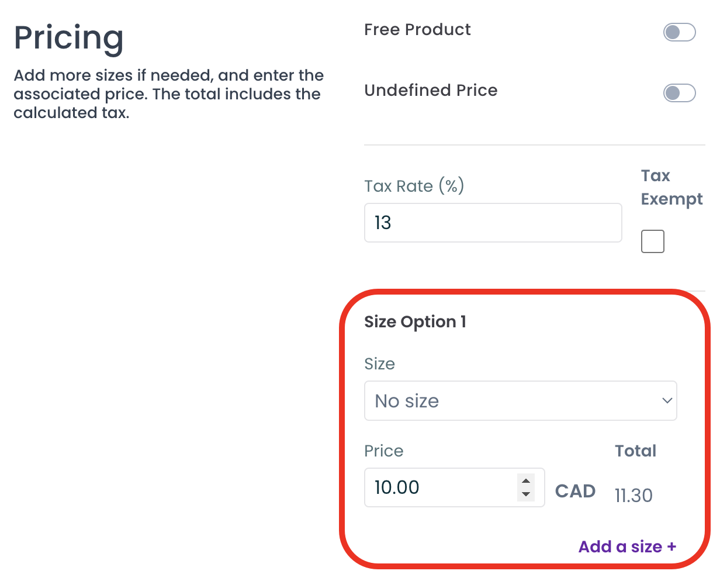Click the Tax Exempt label
The image size is (720, 588).
click(x=671, y=187)
